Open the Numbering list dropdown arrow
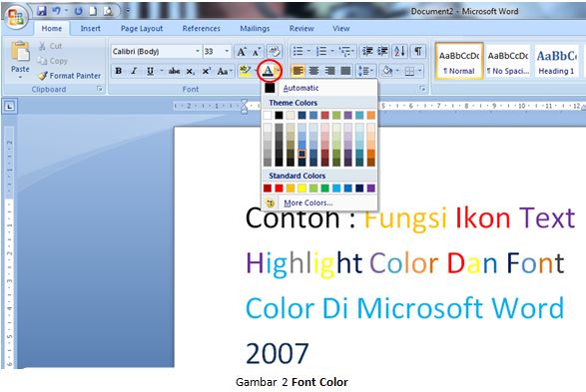The height and width of the screenshot is (392, 586). point(331,51)
